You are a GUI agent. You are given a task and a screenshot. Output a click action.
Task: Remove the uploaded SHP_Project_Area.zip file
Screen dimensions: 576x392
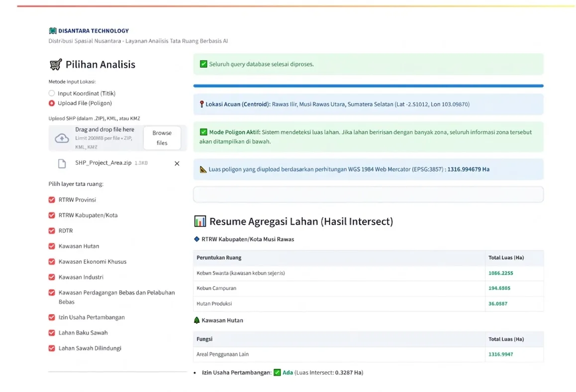click(x=177, y=163)
